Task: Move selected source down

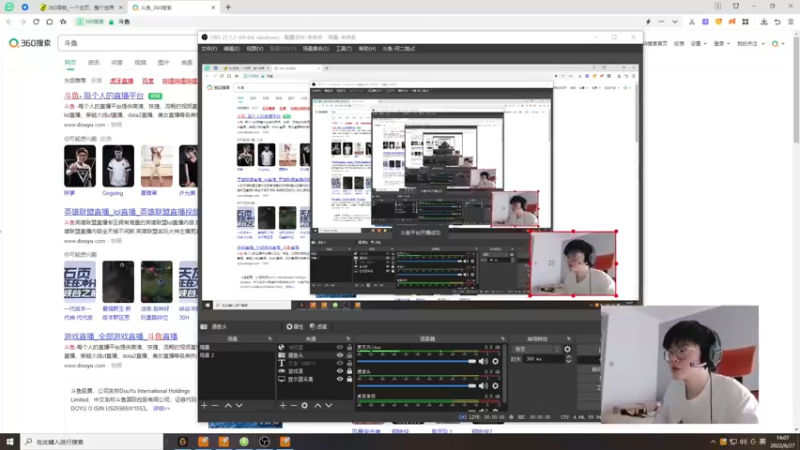Action: pyautogui.click(x=329, y=406)
